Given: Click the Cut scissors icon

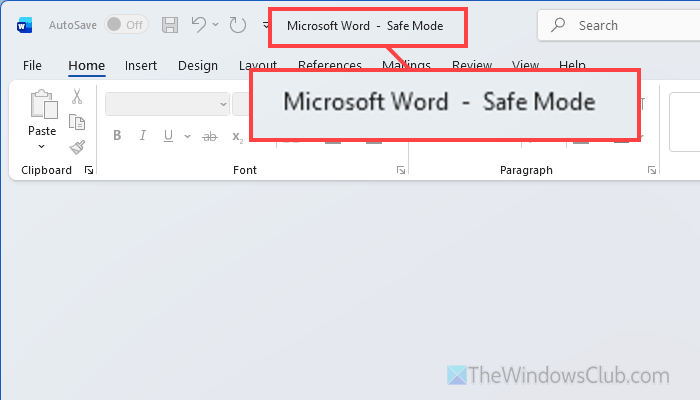Looking at the screenshot, I should [77, 96].
